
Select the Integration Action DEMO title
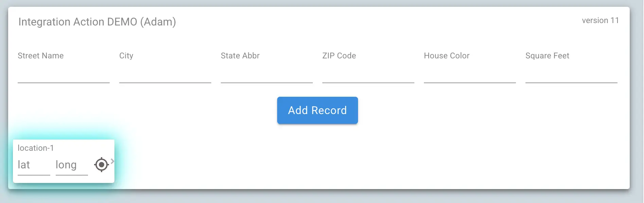pos(97,22)
